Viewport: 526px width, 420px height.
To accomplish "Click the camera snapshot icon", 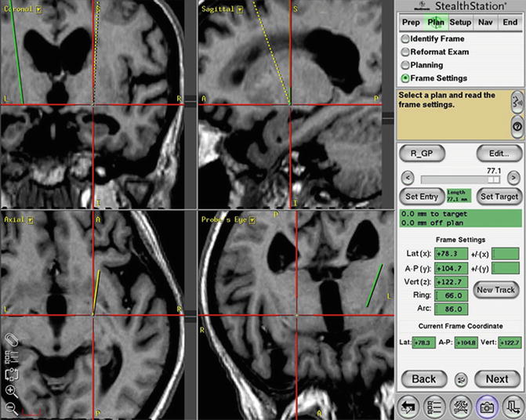I will (486, 404).
